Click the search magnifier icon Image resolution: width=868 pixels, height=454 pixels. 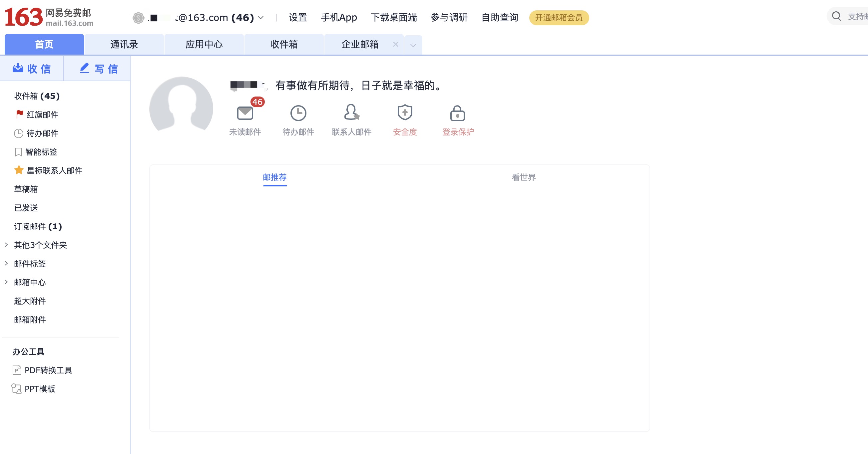point(836,16)
